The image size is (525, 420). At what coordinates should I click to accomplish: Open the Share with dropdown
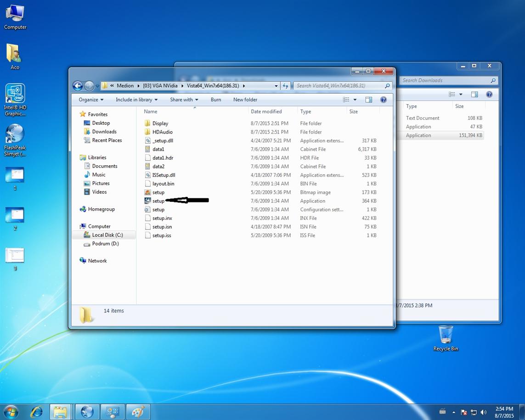184,100
